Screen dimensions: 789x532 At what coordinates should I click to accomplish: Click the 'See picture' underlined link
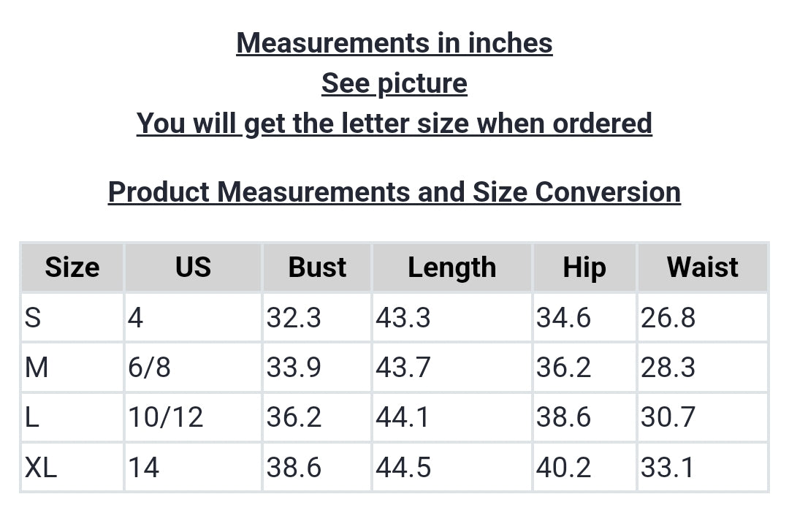[x=394, y=83]
